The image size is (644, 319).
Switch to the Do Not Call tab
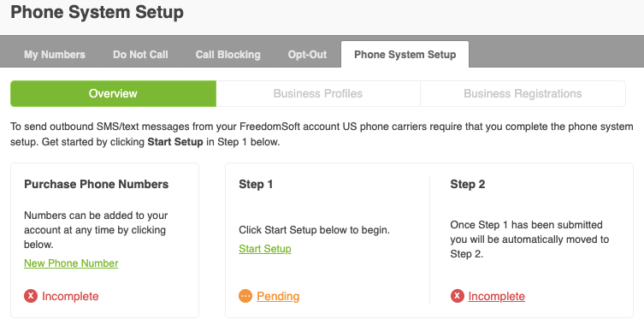point(140,55)
